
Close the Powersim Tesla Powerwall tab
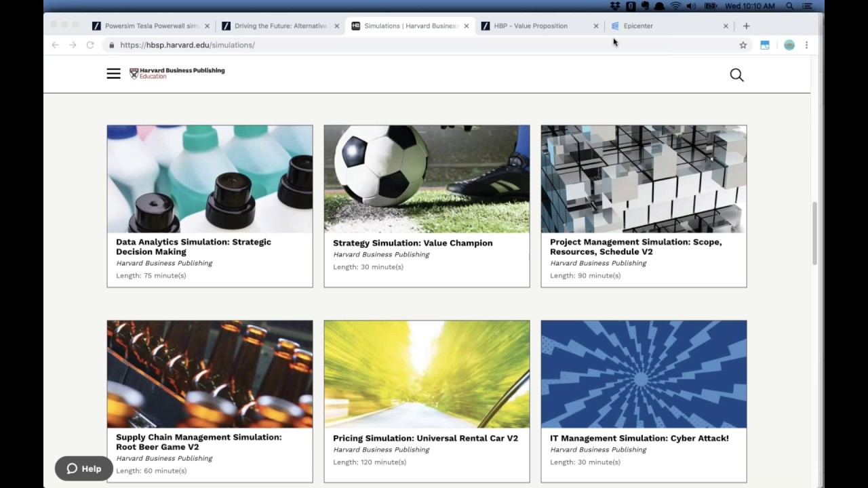[207, 26]
